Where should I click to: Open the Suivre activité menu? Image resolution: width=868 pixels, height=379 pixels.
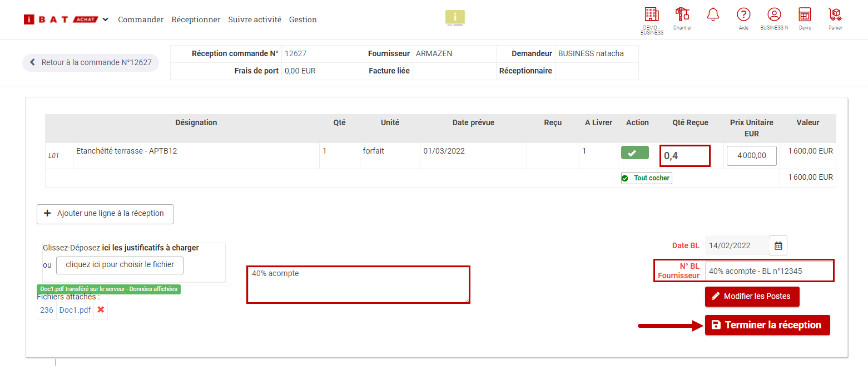pyautogui.click(x=255, y=19)
